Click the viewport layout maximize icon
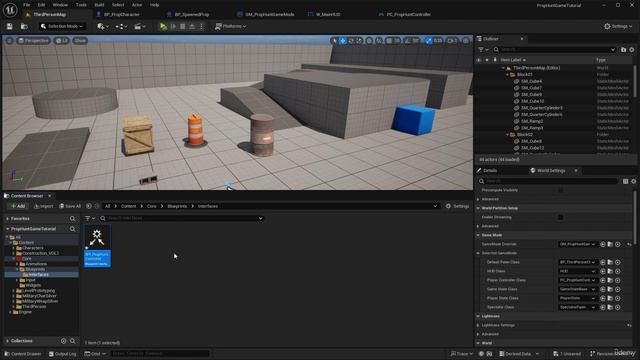 coord(466,41)
